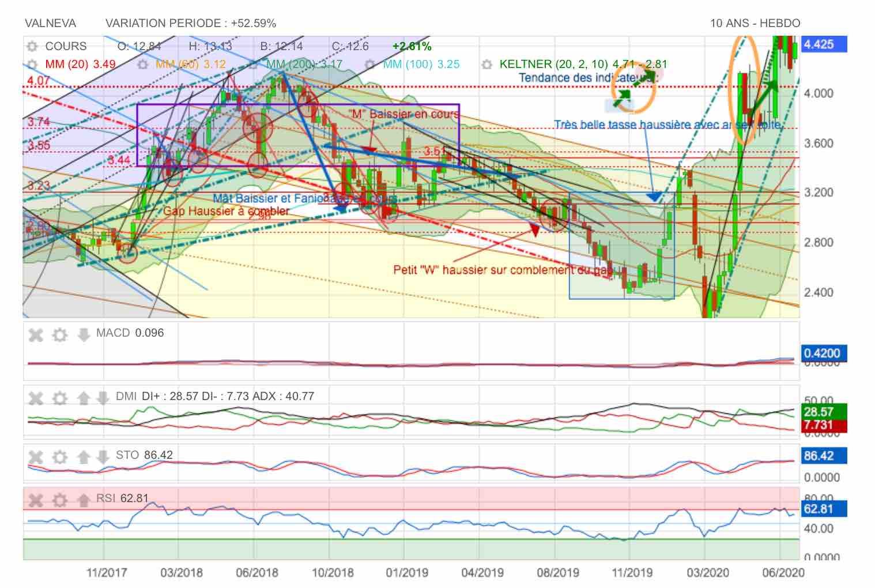Viewport: 875px width, 588px height.
Task: Click the B: 12.14 low value
Action: tap(281, 46)
